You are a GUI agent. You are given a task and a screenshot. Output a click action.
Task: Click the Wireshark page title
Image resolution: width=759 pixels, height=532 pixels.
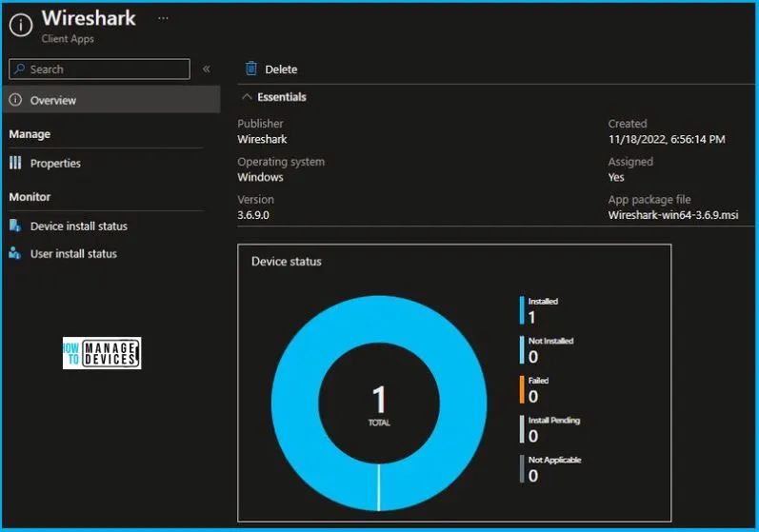click(89, 18)
